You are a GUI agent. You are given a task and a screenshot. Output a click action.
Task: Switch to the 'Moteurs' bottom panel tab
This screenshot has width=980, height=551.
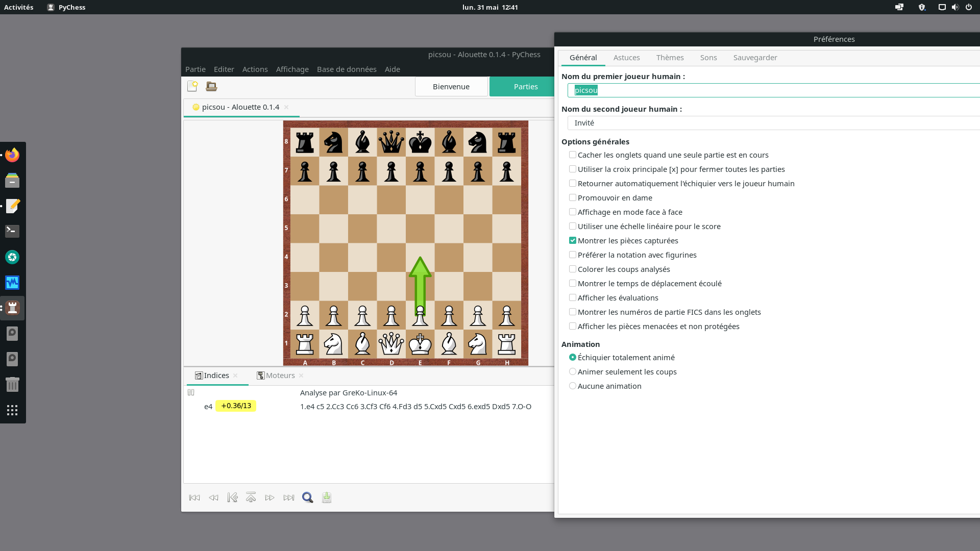pos(279,375)
